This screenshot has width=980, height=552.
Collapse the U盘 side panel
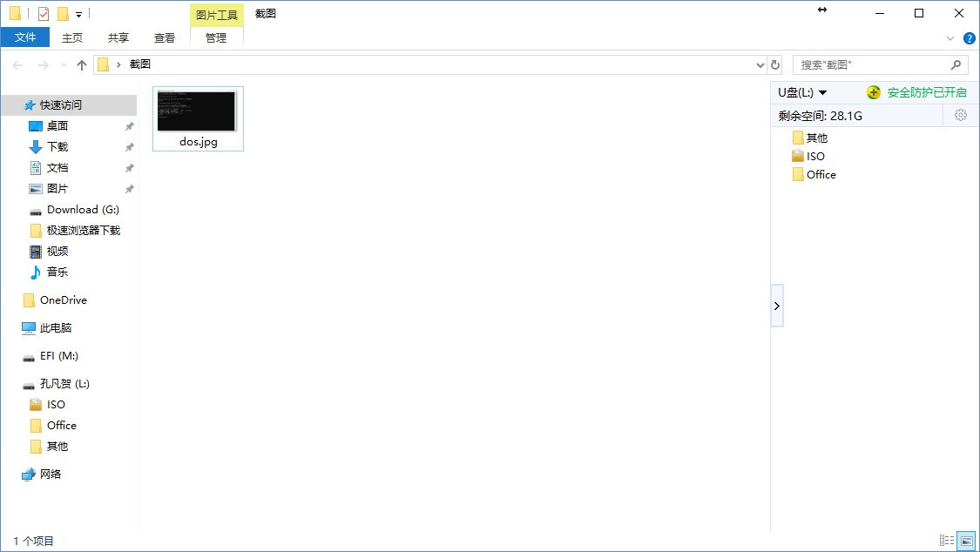click(x=777, y=306)
